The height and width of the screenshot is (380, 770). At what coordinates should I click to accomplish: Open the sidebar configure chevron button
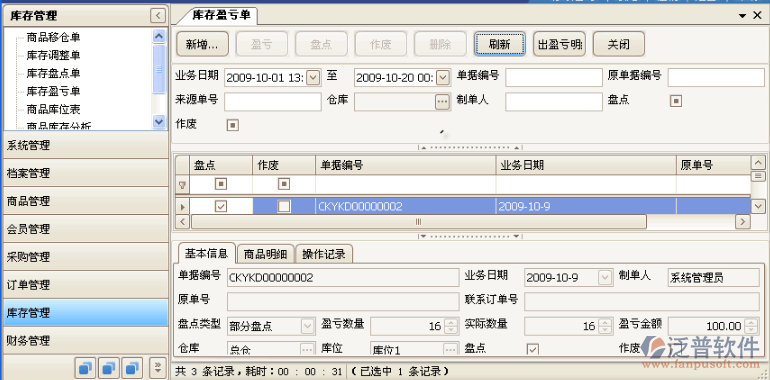point(158,368)
